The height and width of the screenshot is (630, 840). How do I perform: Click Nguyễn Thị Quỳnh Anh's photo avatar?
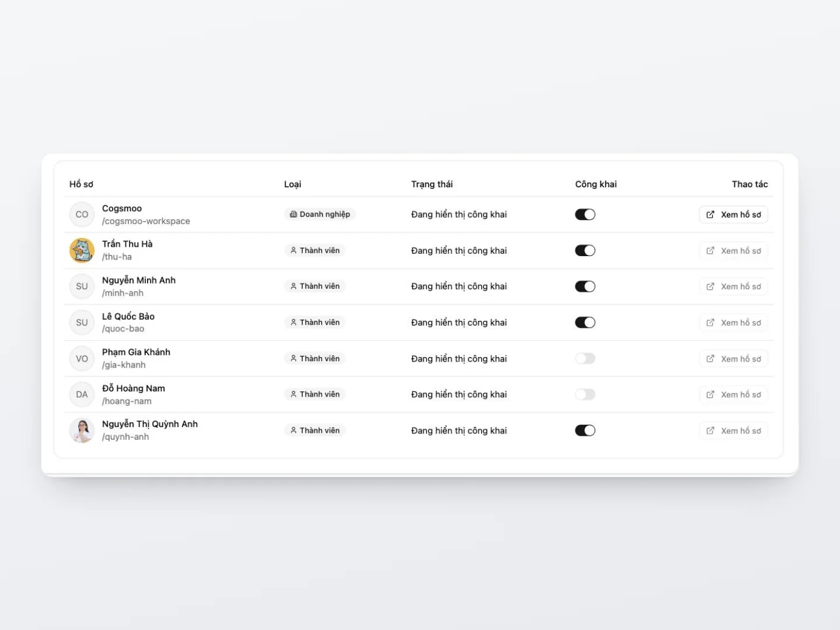coord(82,430)
